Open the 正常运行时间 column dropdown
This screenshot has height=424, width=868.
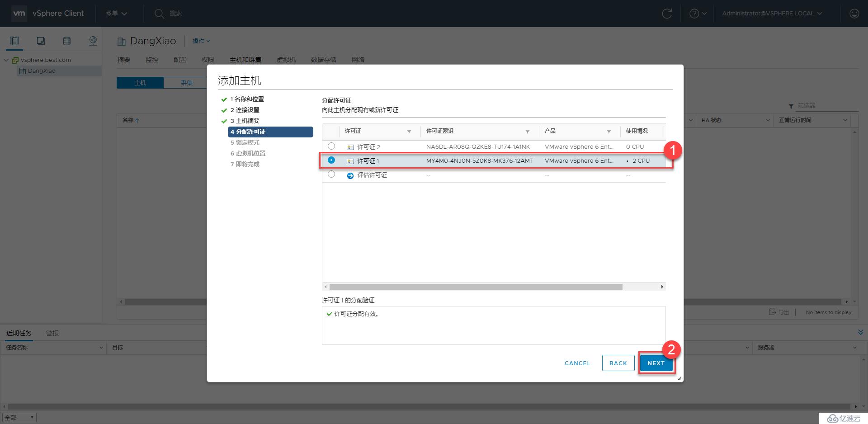click(845, 120)
